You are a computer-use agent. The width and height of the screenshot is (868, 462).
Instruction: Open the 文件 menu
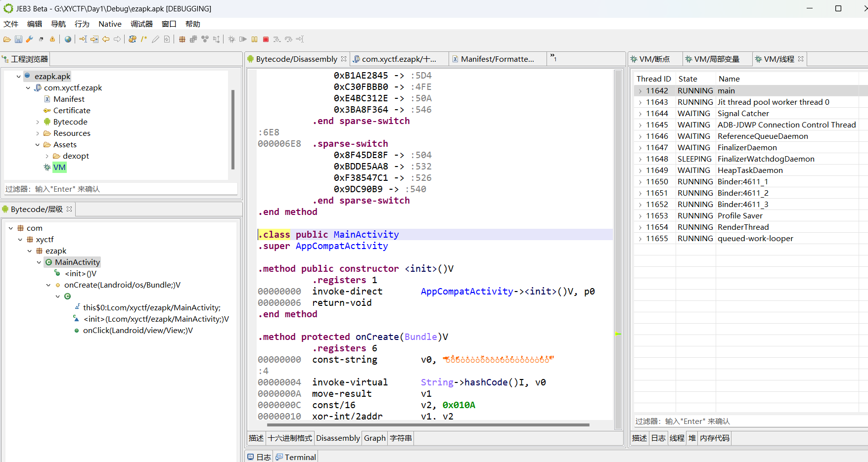click(x=11, y=24)
